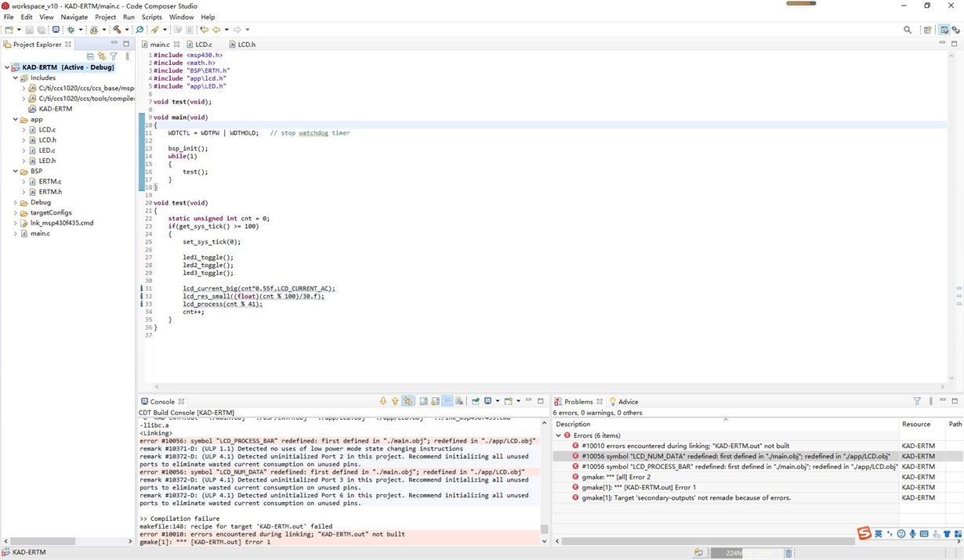Click the Search magnifier in top-right toolbar
The image size is (964, 560).
[908, 30]
